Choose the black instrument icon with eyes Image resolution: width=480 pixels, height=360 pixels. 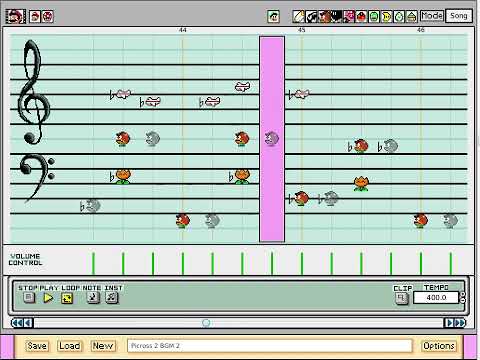(336, 16)
